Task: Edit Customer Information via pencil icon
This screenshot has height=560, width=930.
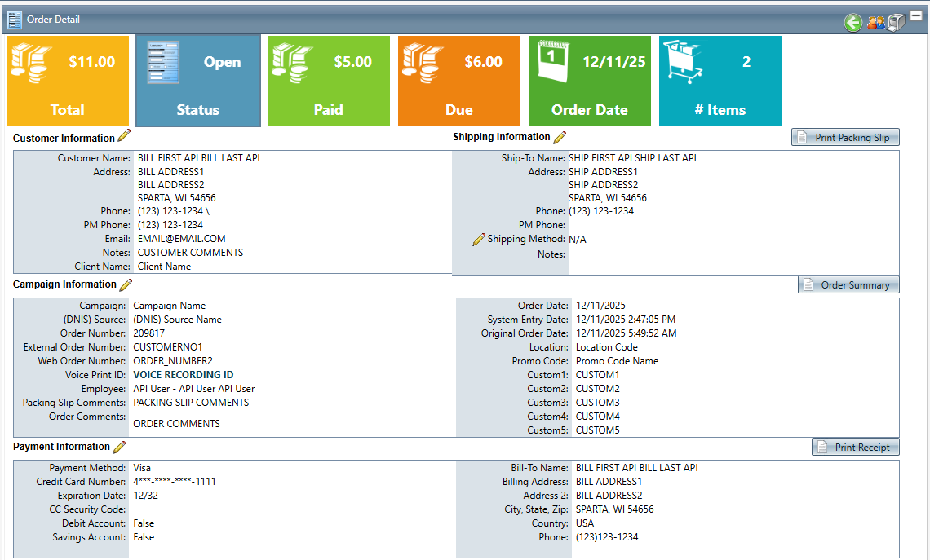Action: (124, 136)
